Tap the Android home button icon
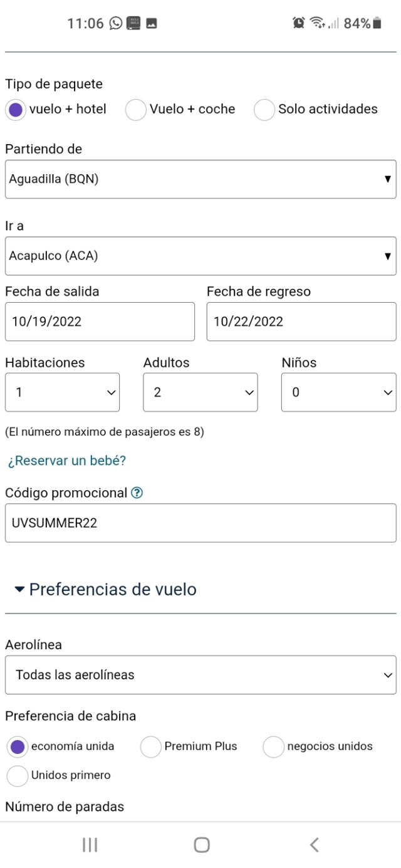 201,845
